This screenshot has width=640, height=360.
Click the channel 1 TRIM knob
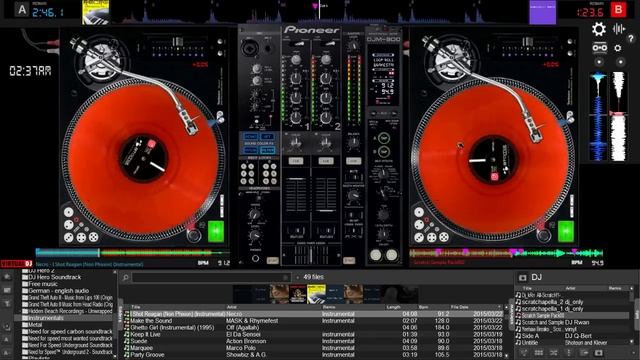point(296,59)
